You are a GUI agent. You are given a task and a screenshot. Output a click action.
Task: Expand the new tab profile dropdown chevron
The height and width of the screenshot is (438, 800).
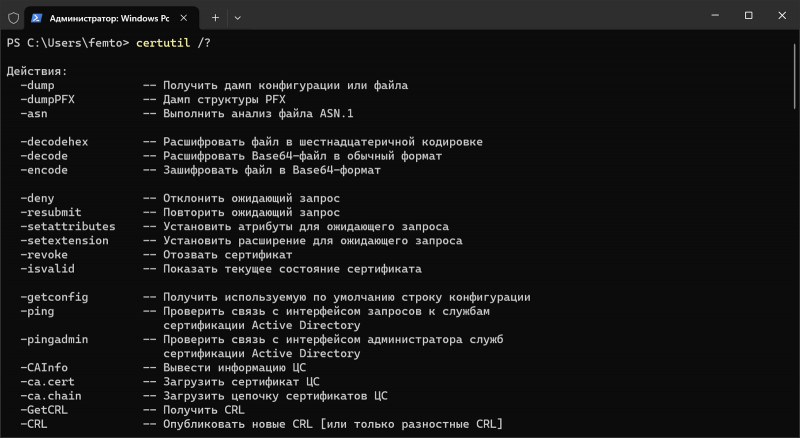click(x=238, y=18)
